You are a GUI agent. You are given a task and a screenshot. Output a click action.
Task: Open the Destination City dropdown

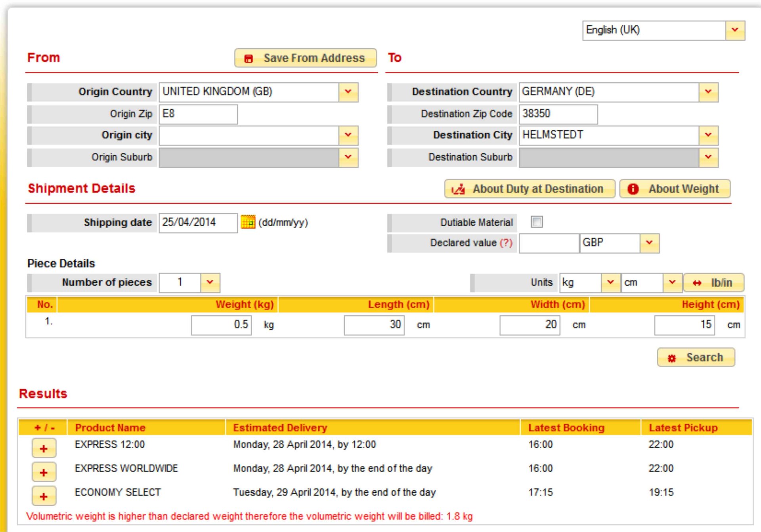coord(708,135)
